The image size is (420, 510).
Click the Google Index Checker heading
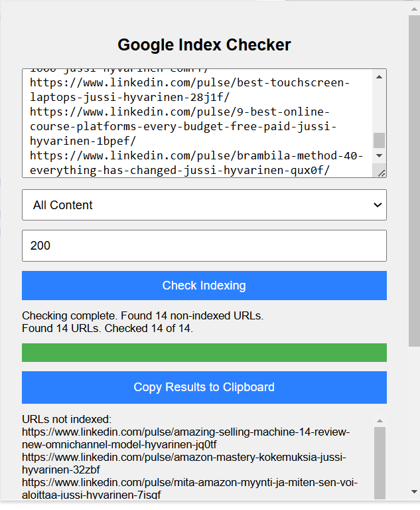pos(204,45)
